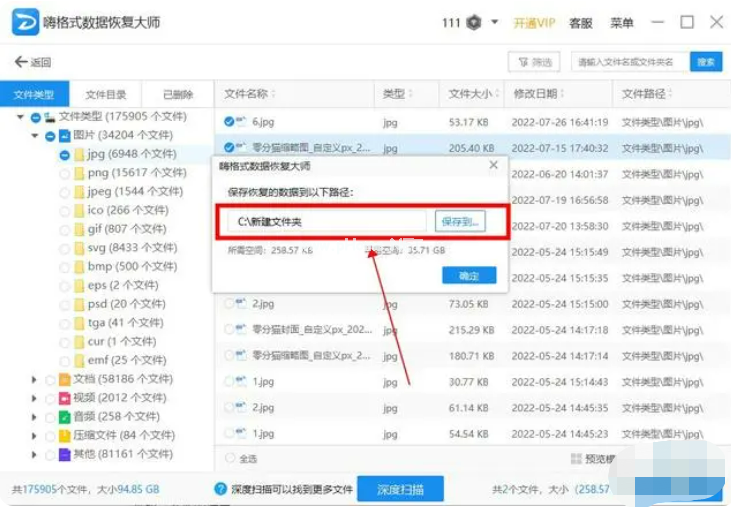The height and width of the screenshot is (507, 731).
Task: Click the save path field C:\新建文件夹
Action: 327,222
